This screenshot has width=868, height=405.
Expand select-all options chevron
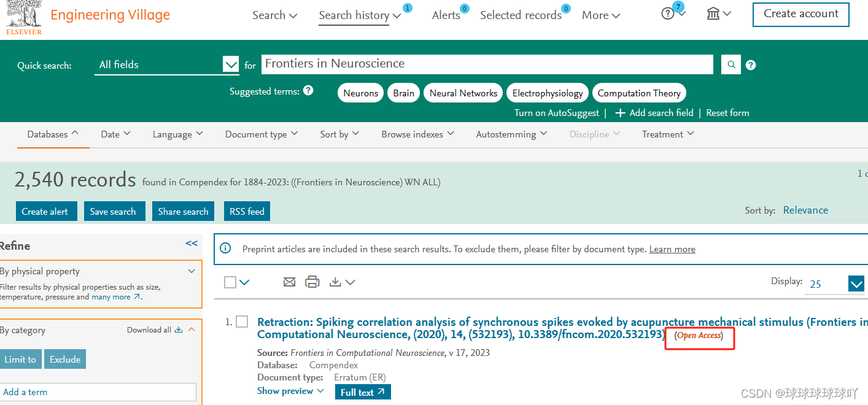(245, 282)
